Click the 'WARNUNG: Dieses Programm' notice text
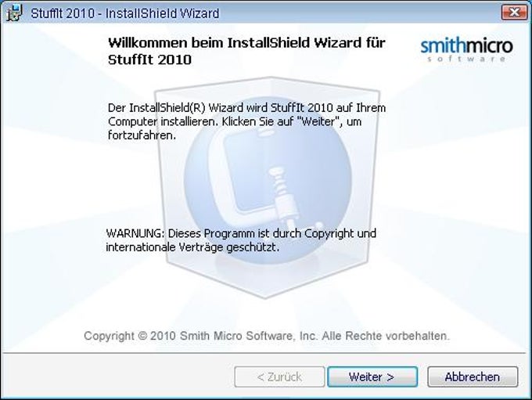 click(x=241, y=240)
